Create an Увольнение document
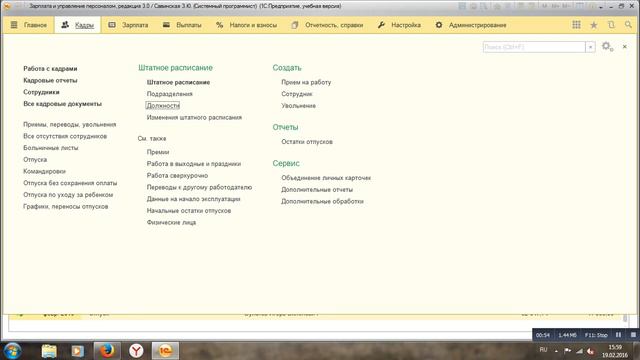Screen dimensions: 640x360 (298, 106)
